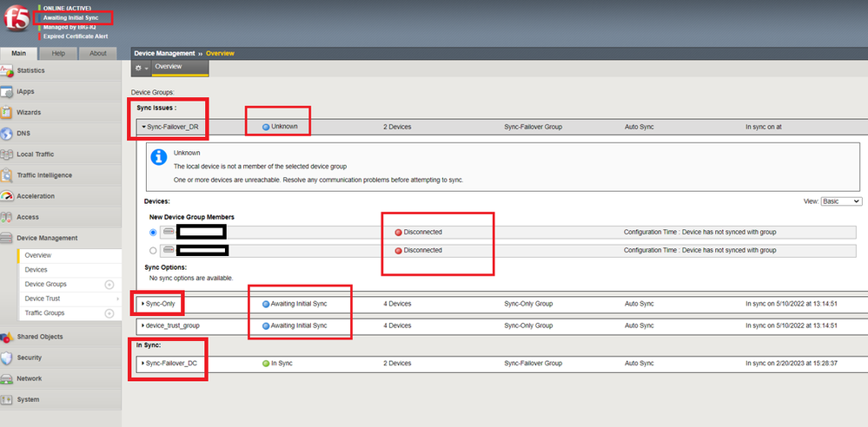This screenshot has width=868, height=427.
Task: Select the first device radio button
Action: pos(154,232)
